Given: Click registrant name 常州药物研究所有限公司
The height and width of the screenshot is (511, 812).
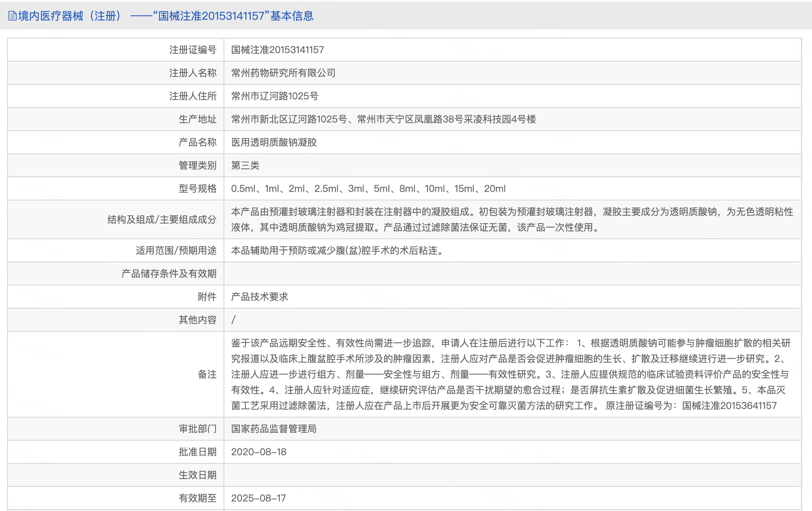Looking at the screenshot, I should (x=283, y=73).
